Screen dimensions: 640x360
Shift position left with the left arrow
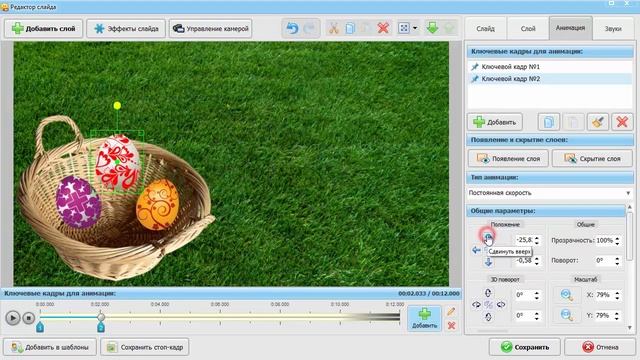point(476,250)
